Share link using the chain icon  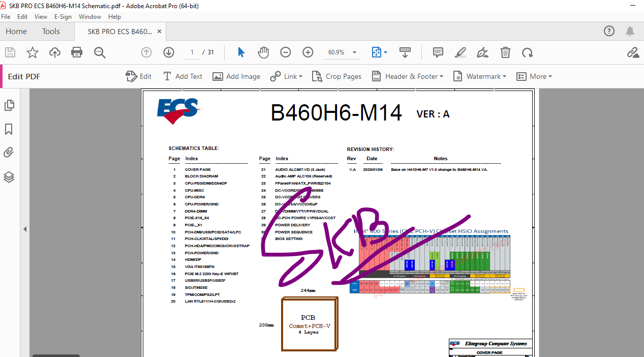click(633, 52)
